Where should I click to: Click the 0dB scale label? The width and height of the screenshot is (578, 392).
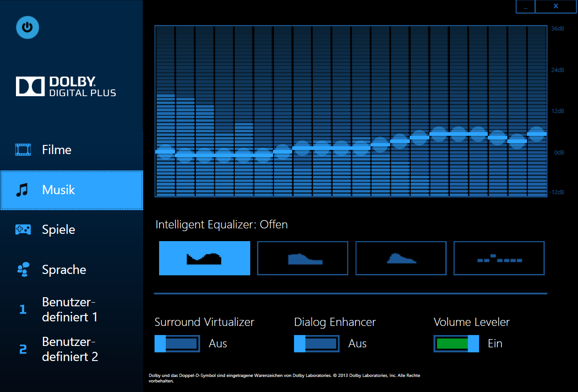pos(559,152)
